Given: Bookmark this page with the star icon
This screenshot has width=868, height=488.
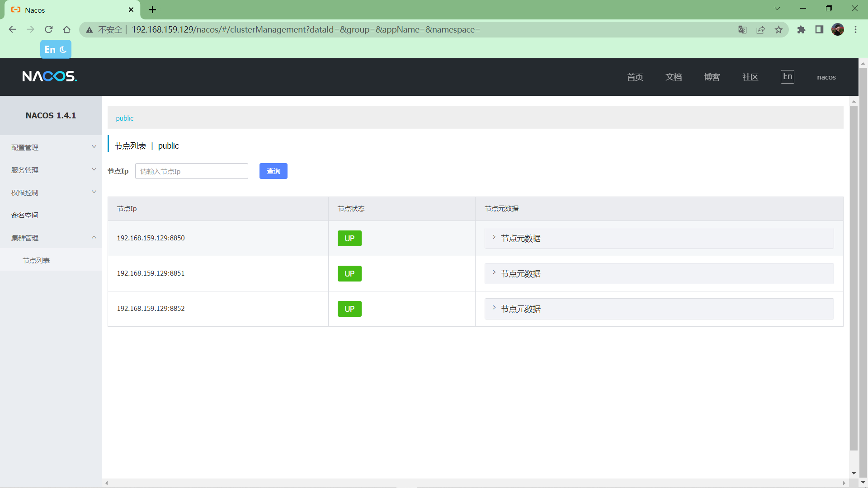Looking at the screenshot, I should [778, 29].
